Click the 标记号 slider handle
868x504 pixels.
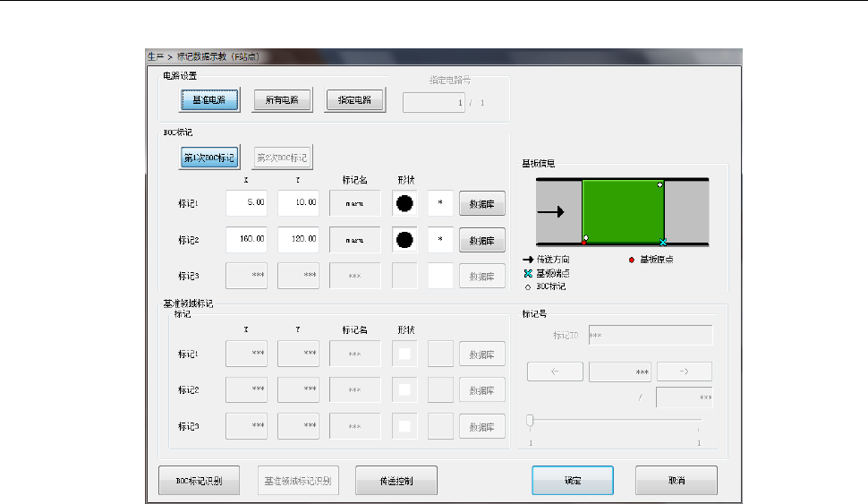pos(530,420)
